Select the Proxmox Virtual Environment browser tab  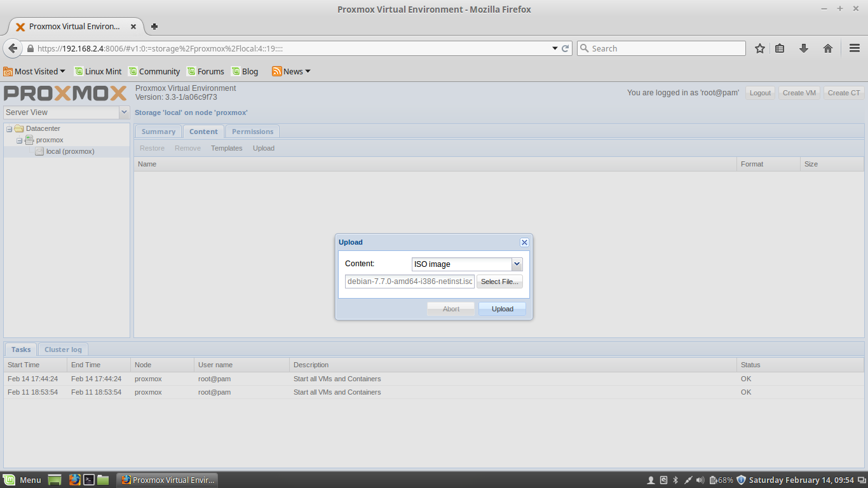[75, 27]
